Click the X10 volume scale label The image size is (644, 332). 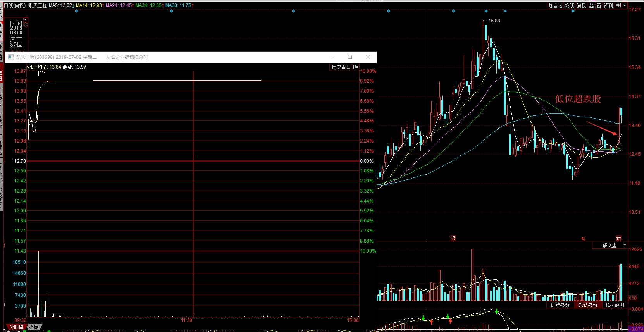coord(633,298)
